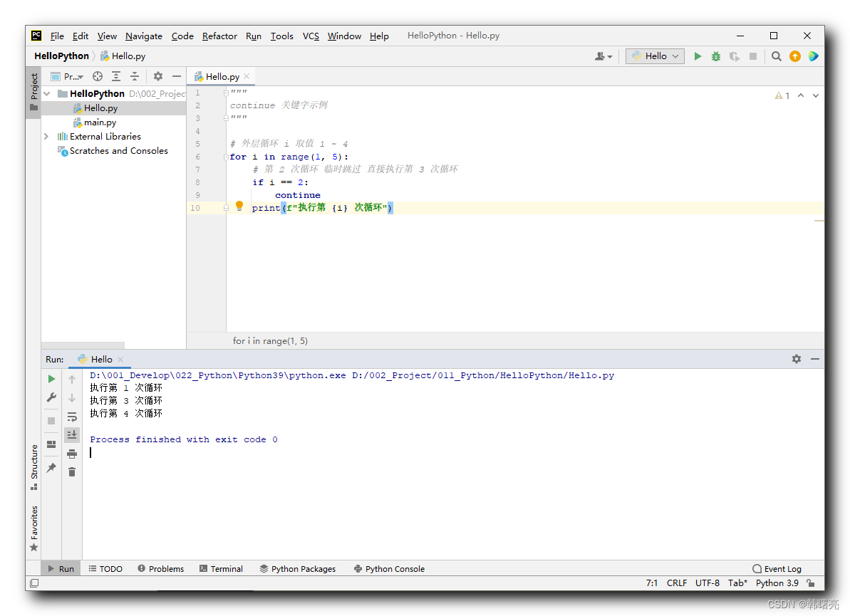
Task: Open the VCS menu
Action: [x=311, y=36]
